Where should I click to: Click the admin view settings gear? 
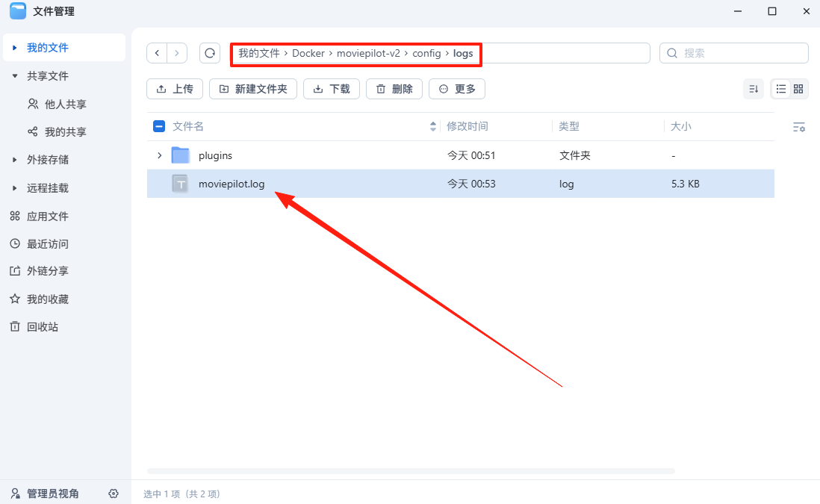point(114,494)
